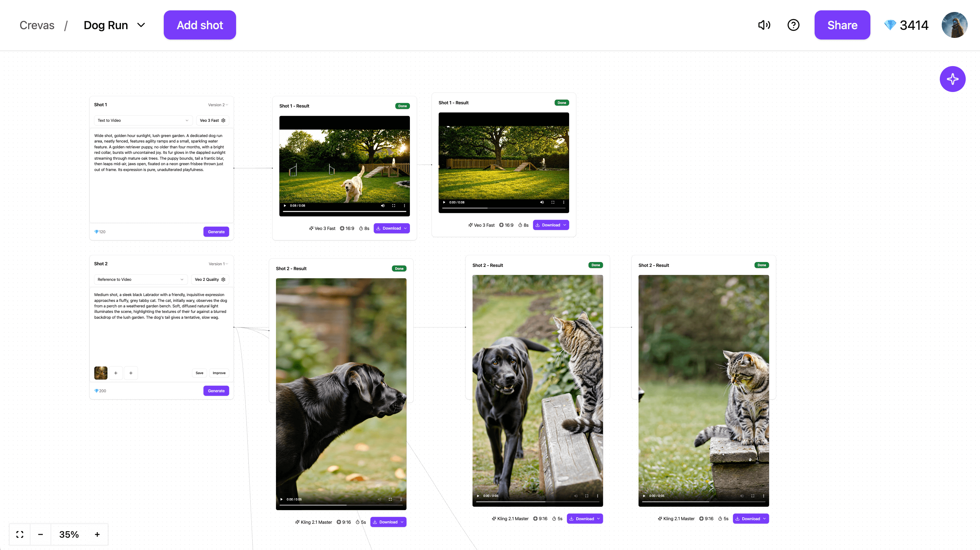Screen dimensions: 980x550
Task: Select the reference image thumbnail in Shot 2
Action: (101, 373)
